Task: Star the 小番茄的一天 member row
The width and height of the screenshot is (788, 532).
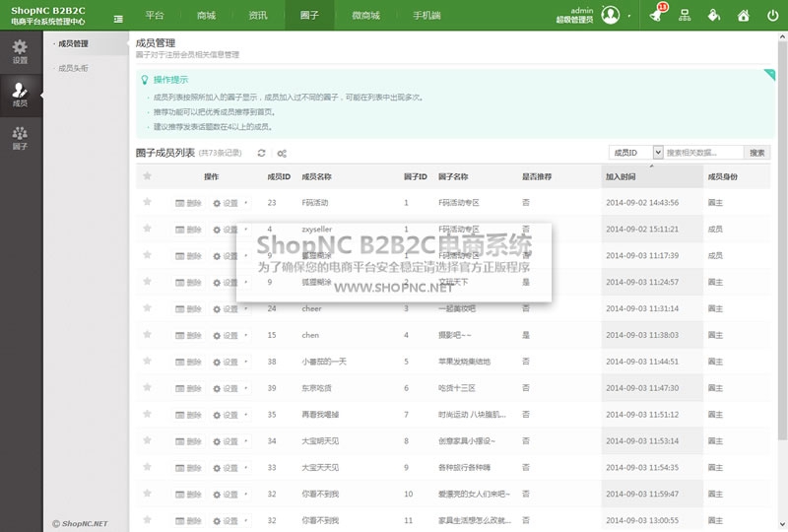Action: (x=147, y=361)
